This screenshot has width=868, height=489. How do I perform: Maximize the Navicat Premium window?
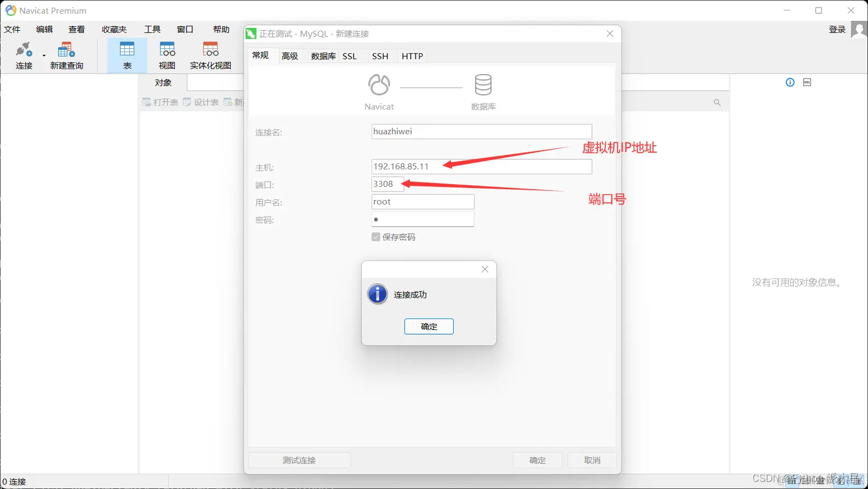(819, 10)
